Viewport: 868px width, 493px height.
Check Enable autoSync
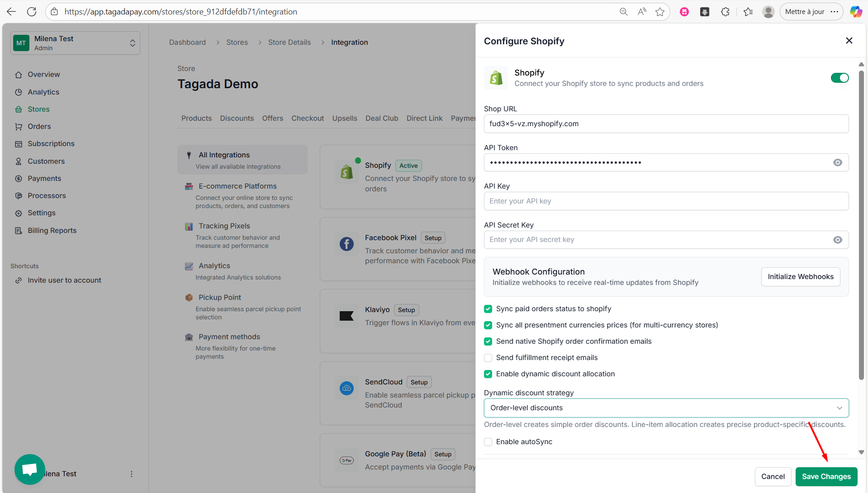pyautogui.click(x=488, y=442)
